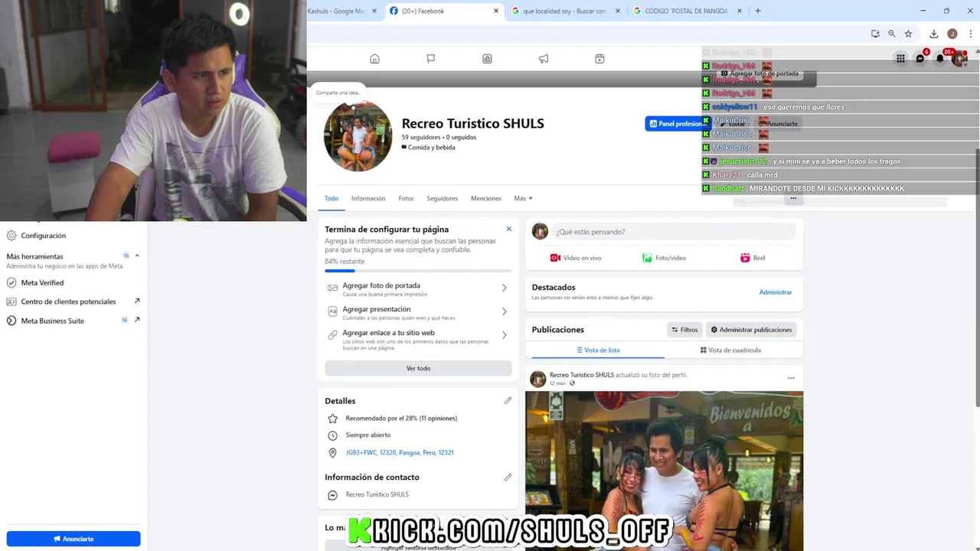Open the updated profile photo post image
980x551 pixels.
664,471
